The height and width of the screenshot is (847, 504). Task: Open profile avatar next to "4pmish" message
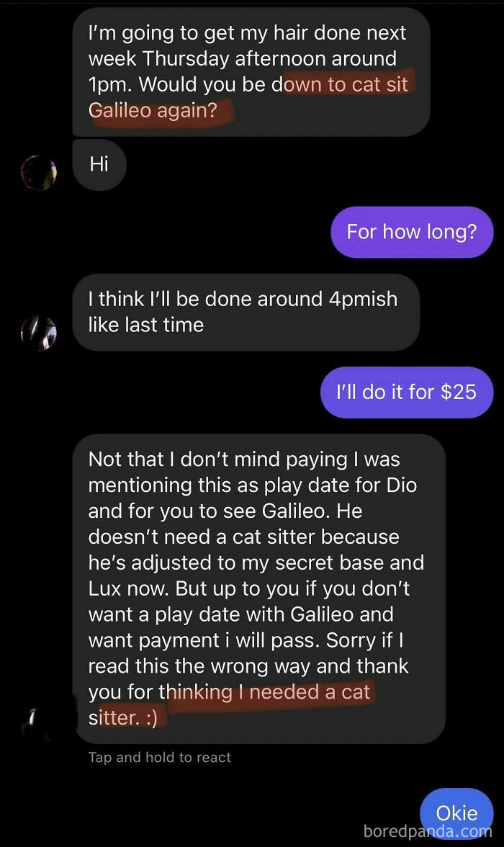coord(39,333)
